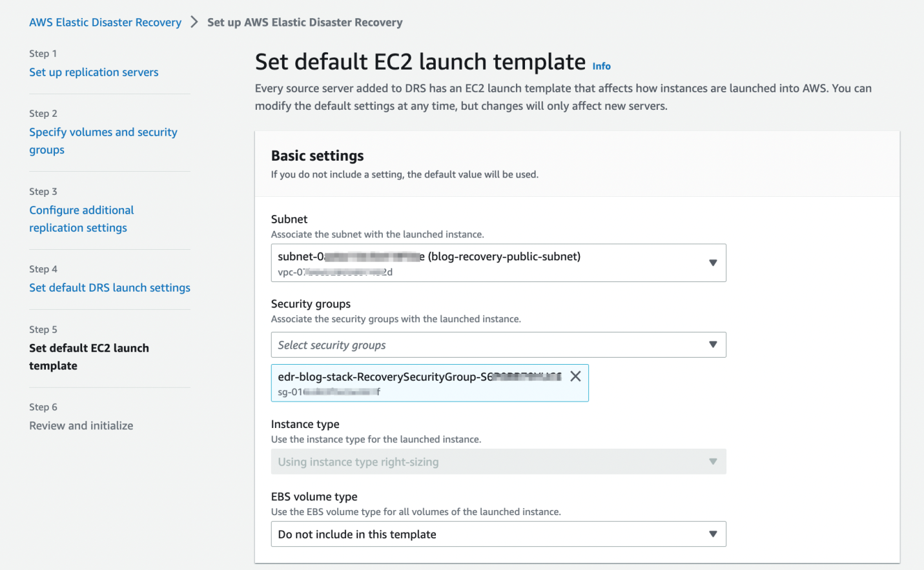Image resolution: width=924 pixels, height=570 pixels.
Task: Click the Info link beside the page title
Action: coord(601,66)
